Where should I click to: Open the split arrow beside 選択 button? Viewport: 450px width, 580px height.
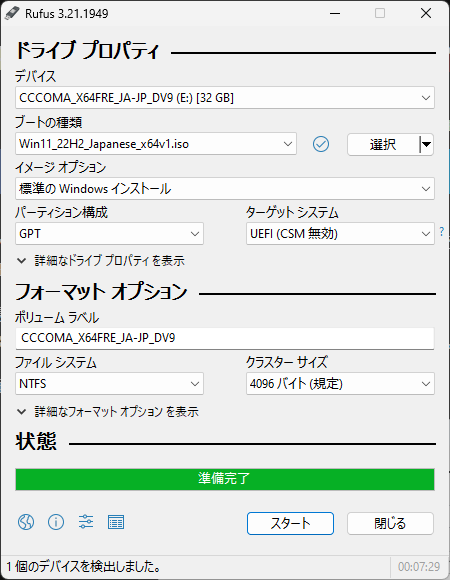coord(426,144)
